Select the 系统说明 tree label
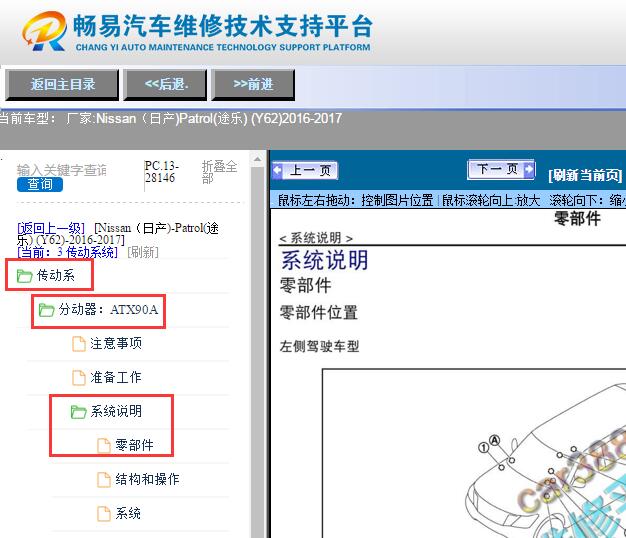The height and width of the screenshot is (538, 626). pyautogui.click(x=116, y=411)
